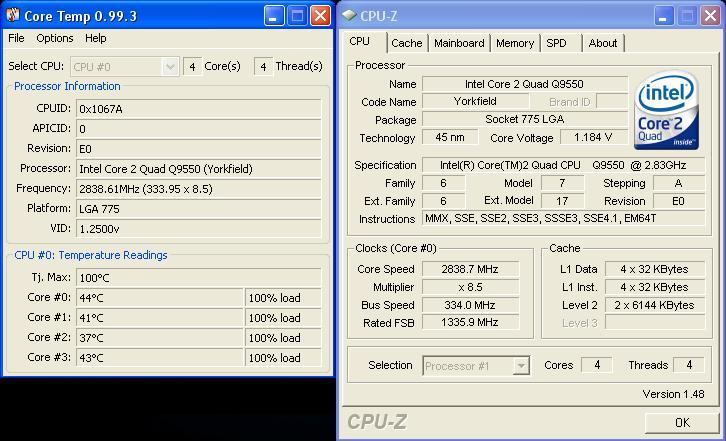This screenshot has height=441, width=726.
Task: Switch to the Mainboard tab
Action: (459, 43)
